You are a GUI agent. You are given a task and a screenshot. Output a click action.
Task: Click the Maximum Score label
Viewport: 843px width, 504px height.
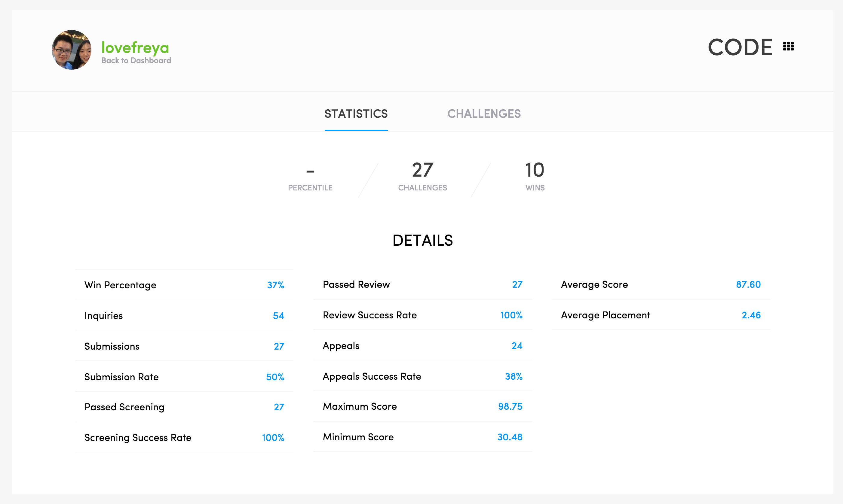point(360,406)
